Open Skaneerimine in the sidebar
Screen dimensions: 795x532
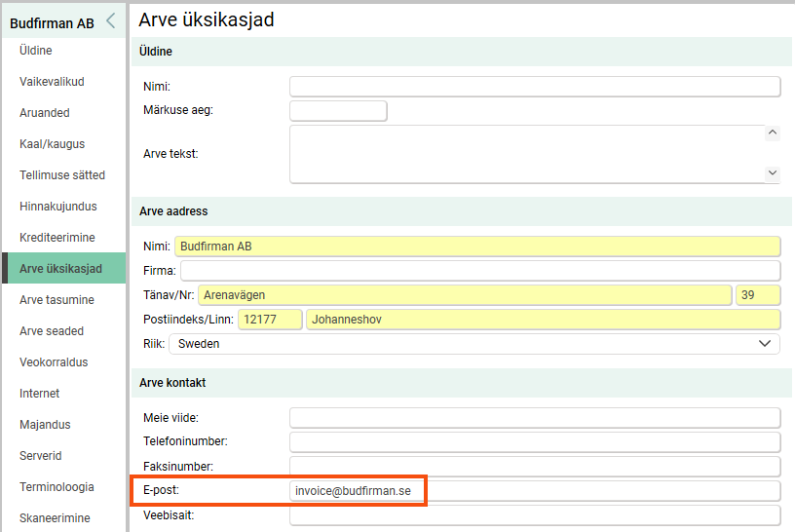click(x=55, y=518)
